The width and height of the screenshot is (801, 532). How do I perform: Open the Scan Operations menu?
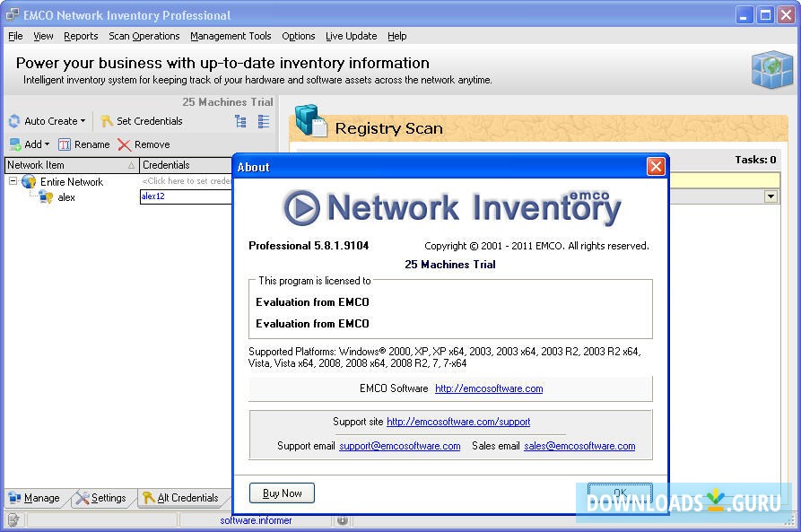click(144, 36)
